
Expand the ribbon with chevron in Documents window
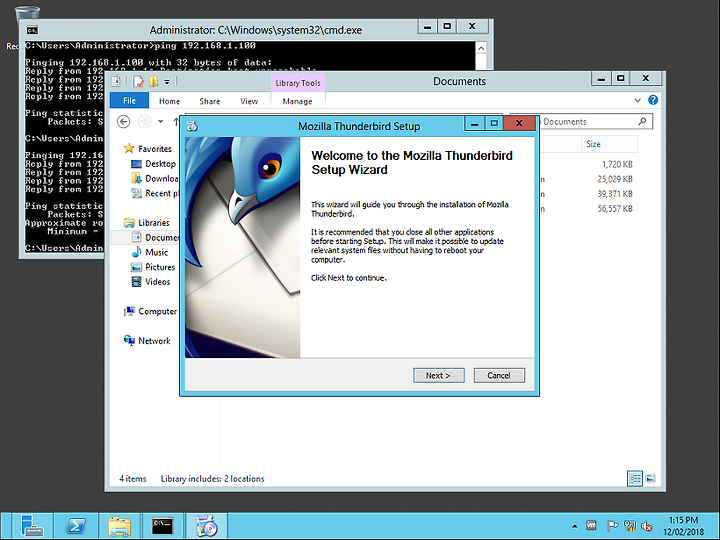tap(637, 100)
